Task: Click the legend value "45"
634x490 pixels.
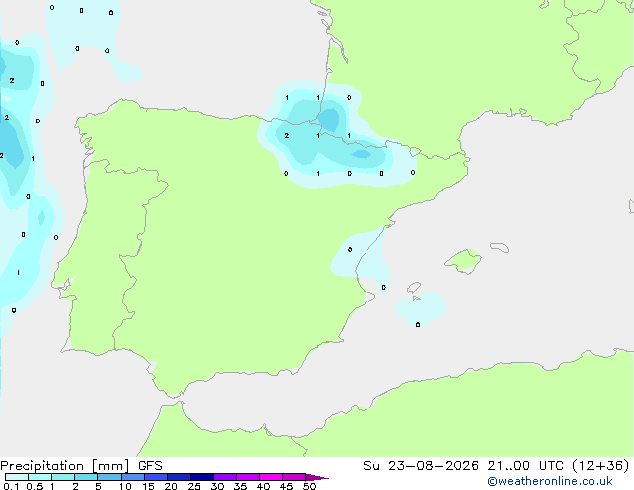Action: [x=286, y=486]
